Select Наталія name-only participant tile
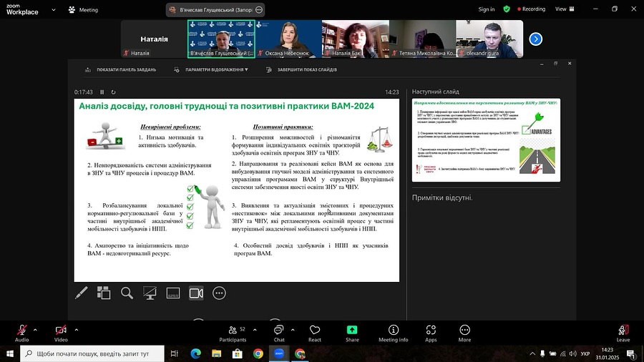644x362 pixels. pos(154,39)
